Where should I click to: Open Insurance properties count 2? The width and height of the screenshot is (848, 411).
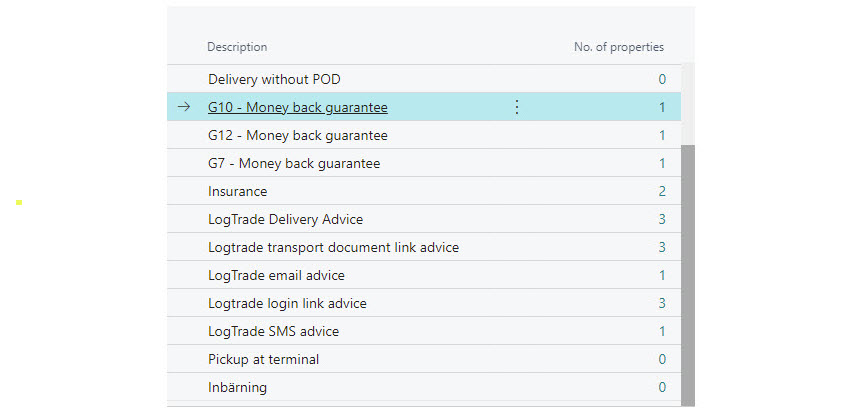pos(662,191)
